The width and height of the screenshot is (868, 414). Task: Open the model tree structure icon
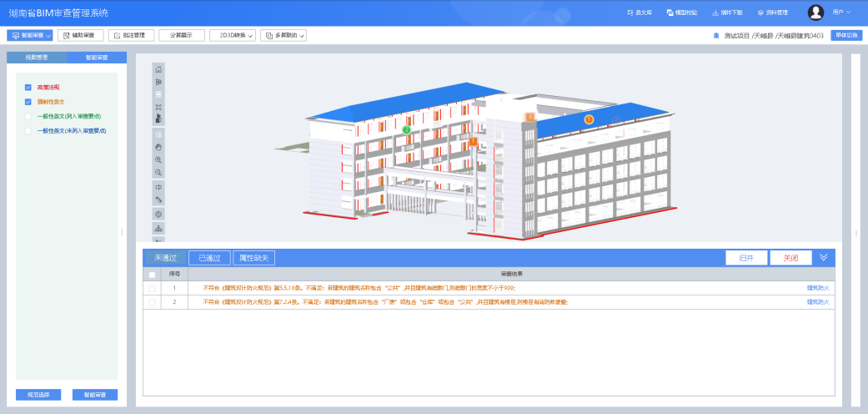pyautogui.click(x=158, y=228)
